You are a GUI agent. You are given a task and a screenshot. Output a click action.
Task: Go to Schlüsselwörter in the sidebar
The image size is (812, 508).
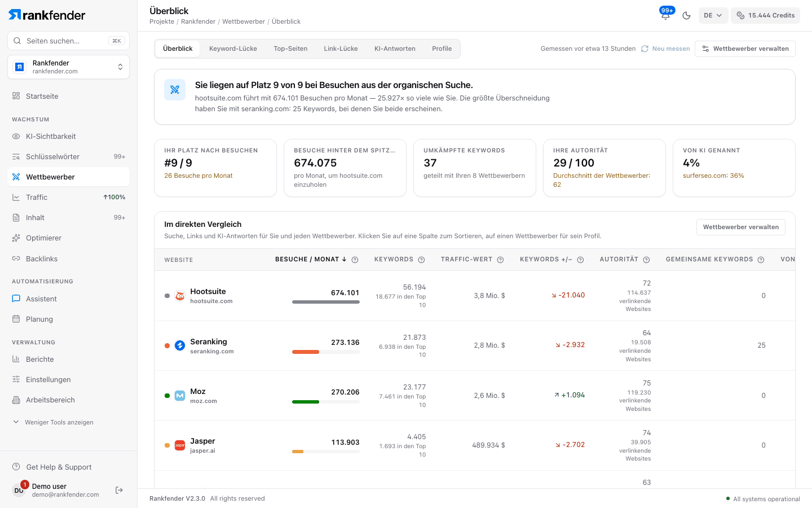68,156
